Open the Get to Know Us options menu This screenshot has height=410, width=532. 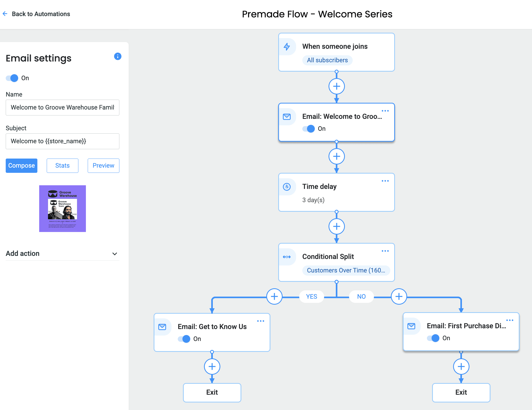coord(261,321)
